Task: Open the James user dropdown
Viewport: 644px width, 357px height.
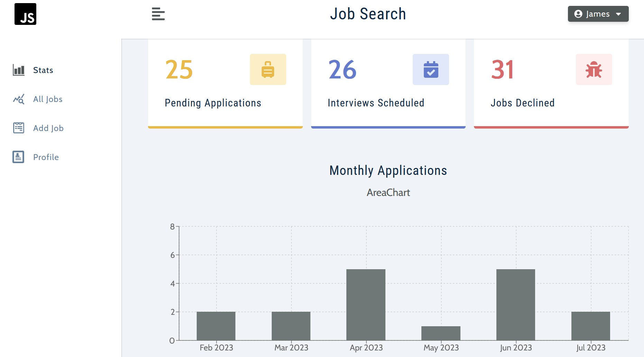Action: 598,14
